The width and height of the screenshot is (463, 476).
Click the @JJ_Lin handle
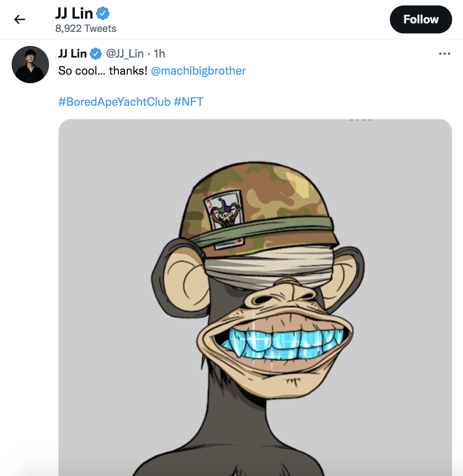[x=125, y=54]
